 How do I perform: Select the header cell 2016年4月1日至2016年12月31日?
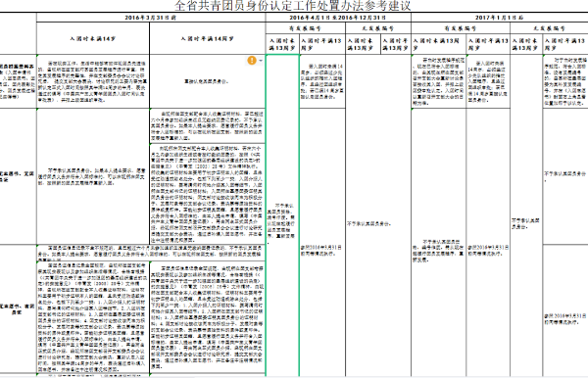[338, 18]
